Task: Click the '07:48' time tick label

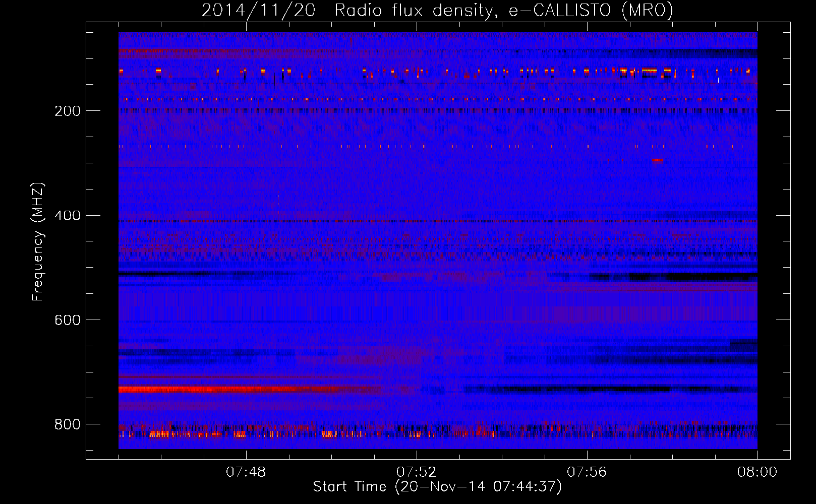Action: pos(246,472)
